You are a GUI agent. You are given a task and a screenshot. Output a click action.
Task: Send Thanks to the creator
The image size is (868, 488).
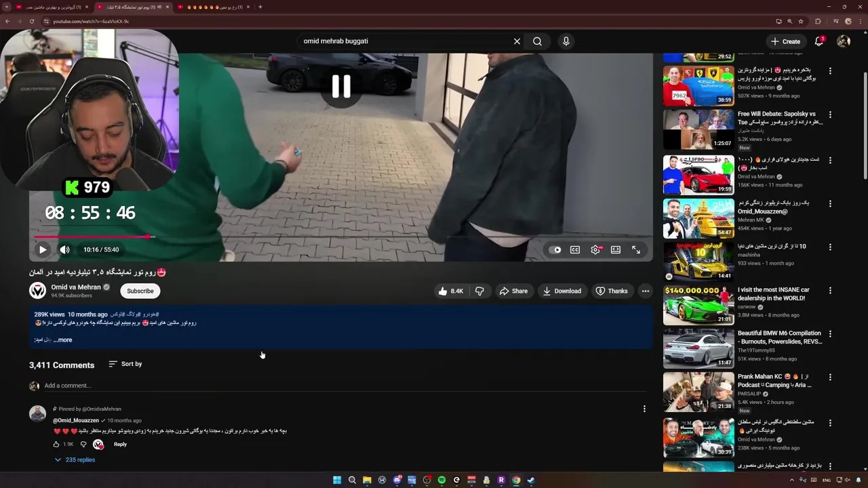pos(611,291)
